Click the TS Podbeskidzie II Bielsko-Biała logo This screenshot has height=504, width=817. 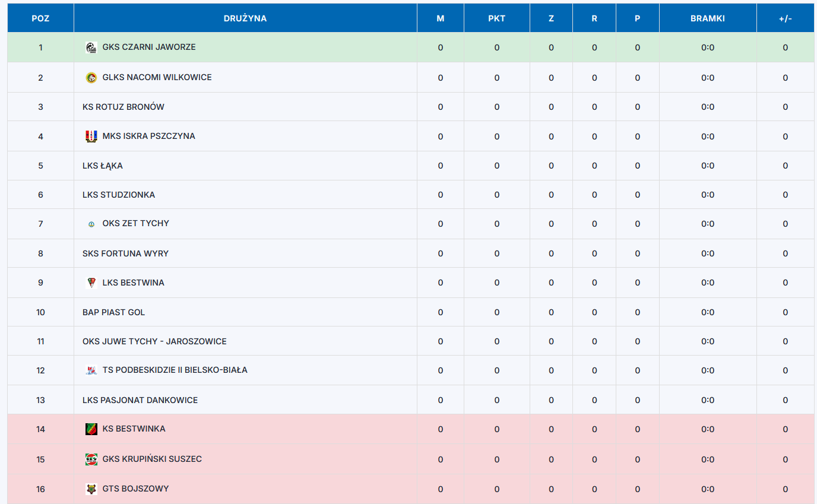[91, 370]
